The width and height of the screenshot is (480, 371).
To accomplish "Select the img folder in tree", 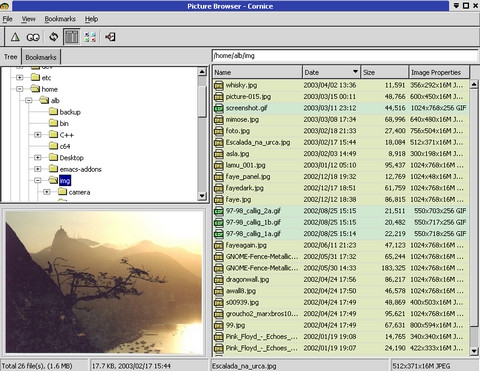I will [x=65, y=181].
